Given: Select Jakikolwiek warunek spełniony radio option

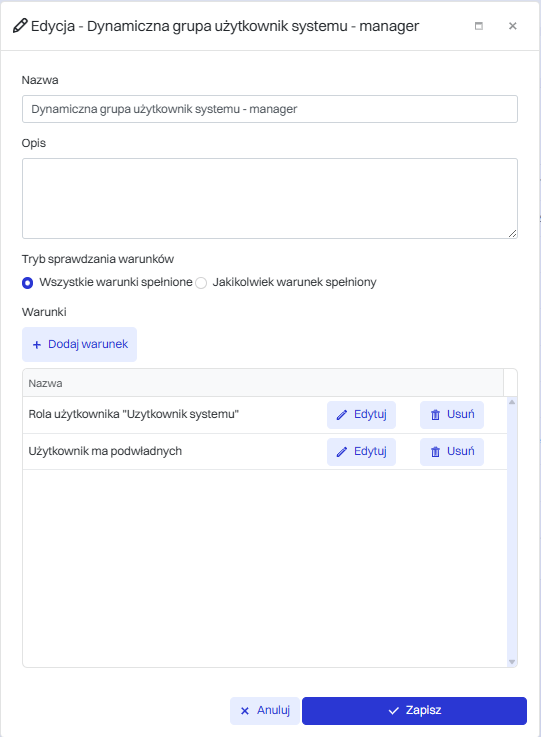Looking at the screenshot, I should coord(201,283).
